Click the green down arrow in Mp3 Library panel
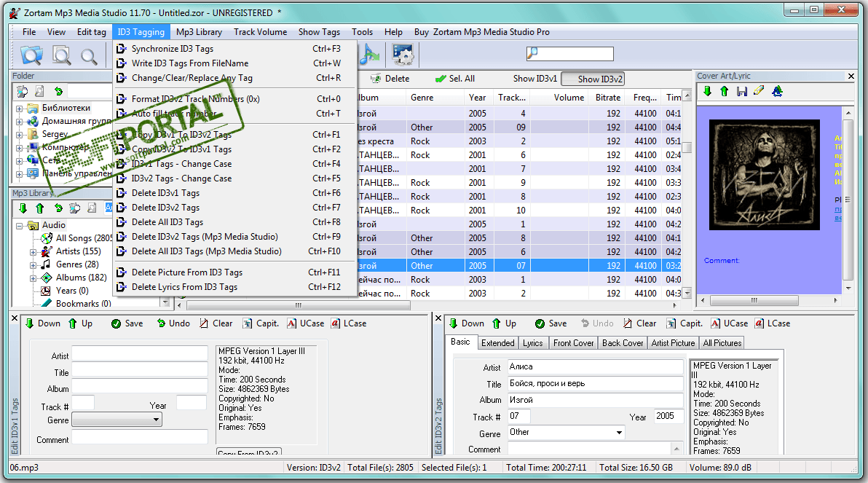The width and height of the screenshot is (868, 483). 23,208
